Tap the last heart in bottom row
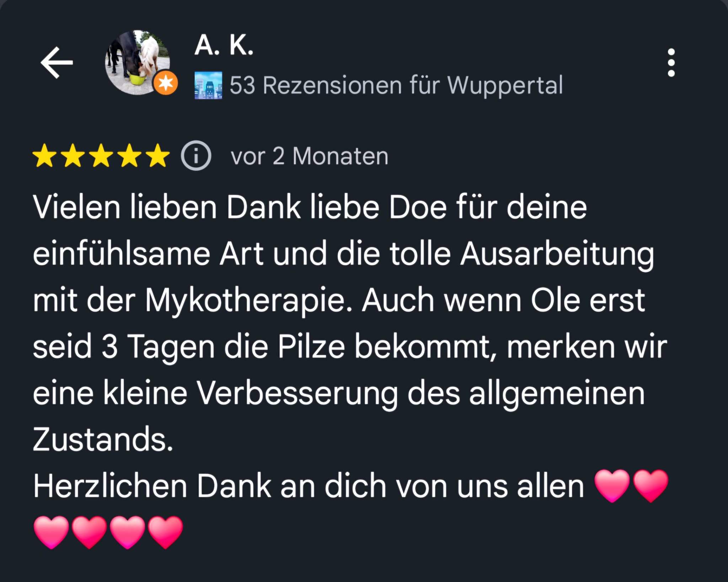Screen dimensions: 728x582 [x=165, y=532]
